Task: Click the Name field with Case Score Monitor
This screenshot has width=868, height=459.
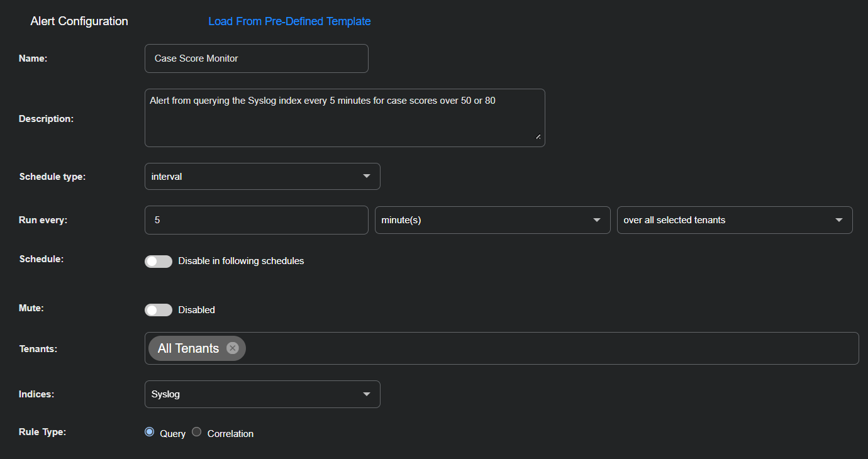Action: (256, 58)
